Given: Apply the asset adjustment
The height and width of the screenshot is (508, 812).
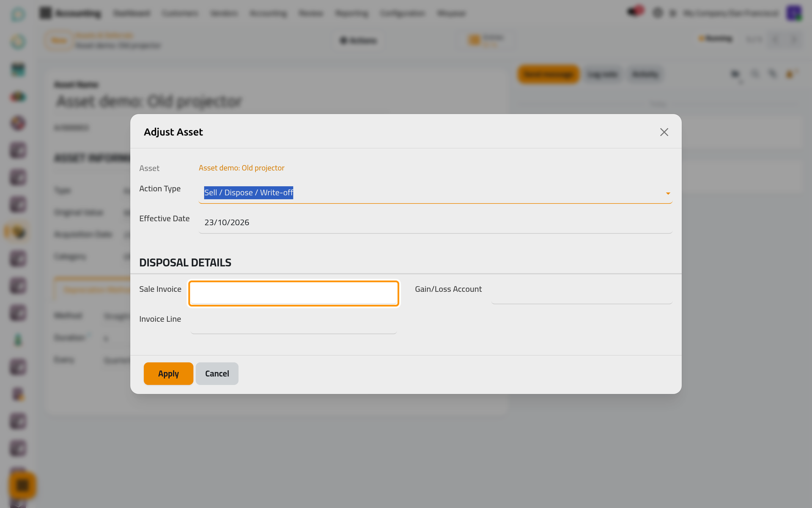Looking at the screenshot, I should point(168,373).
